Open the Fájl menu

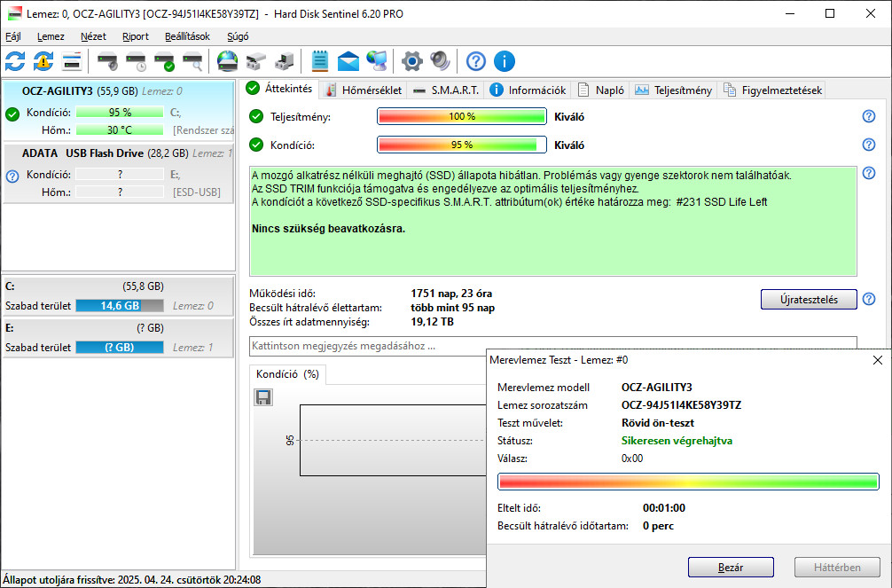coord(13,36)
